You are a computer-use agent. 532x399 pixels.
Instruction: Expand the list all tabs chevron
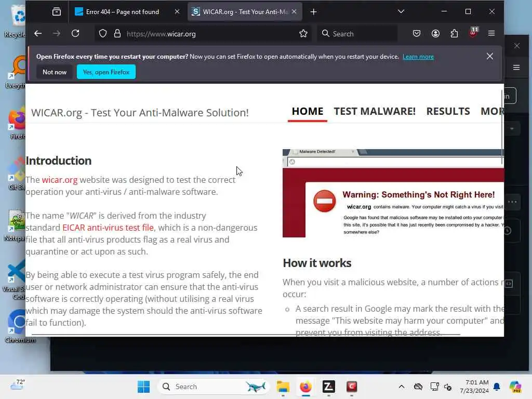click(401, 11)
